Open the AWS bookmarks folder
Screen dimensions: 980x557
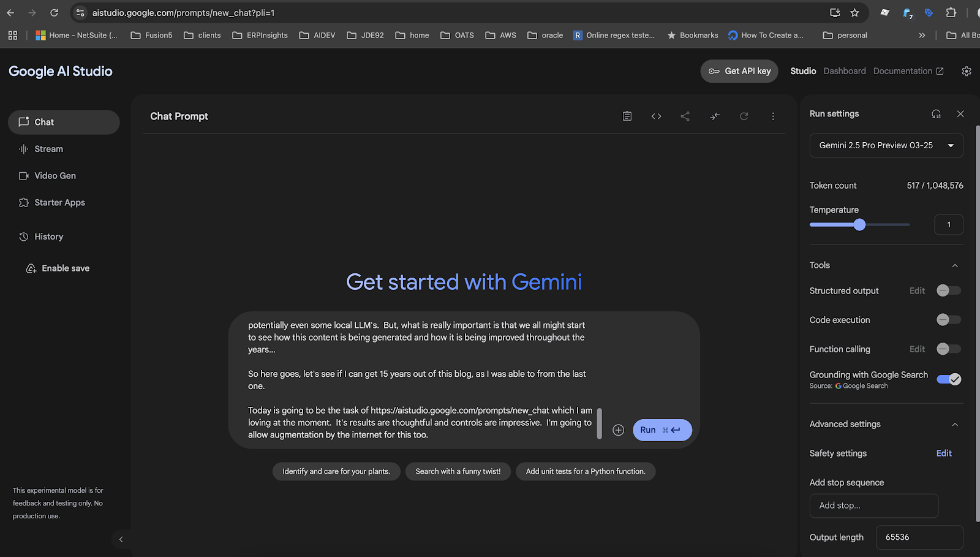(500, 35)
